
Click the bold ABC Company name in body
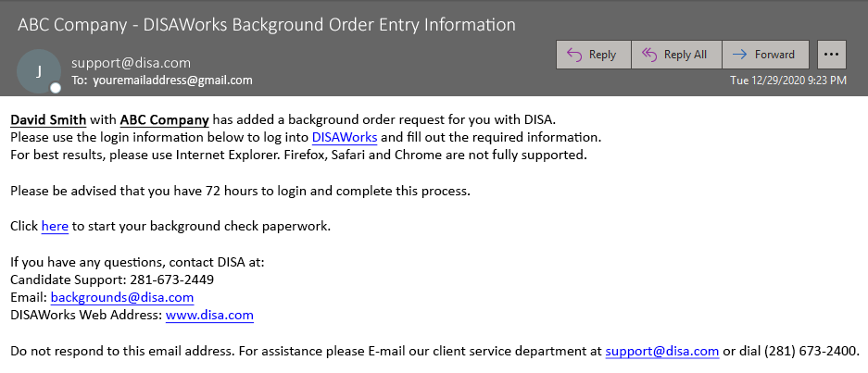(x=164, y=119)
